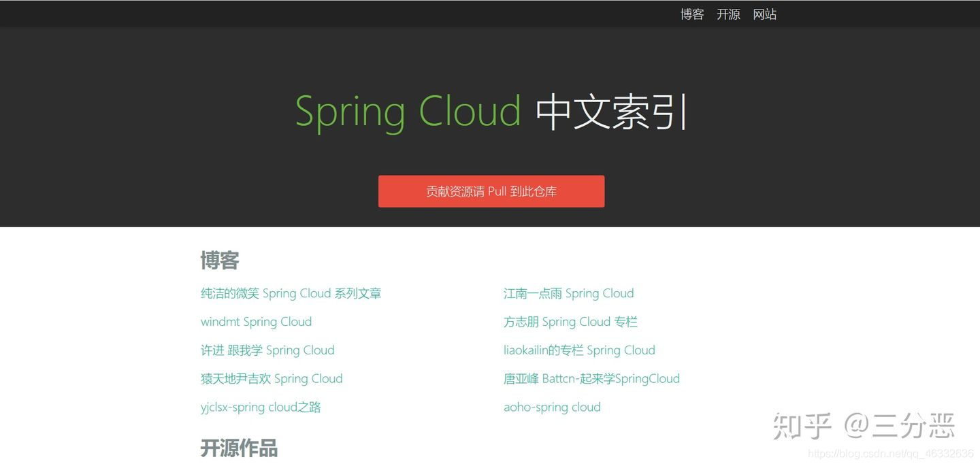
Task: Open aoho-spring cloud link
Action: coord(552,407)
